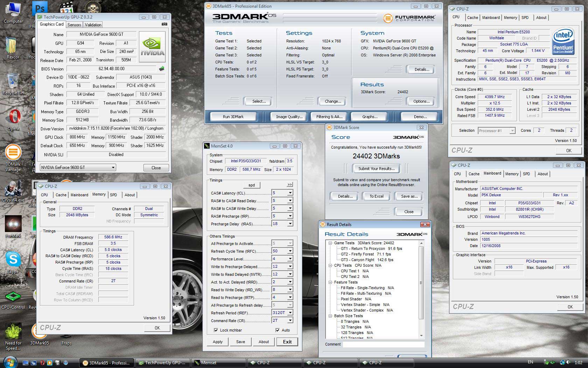Click the MemSet timings expand >> button
588x368 pixels.
(x=290, y=184)
